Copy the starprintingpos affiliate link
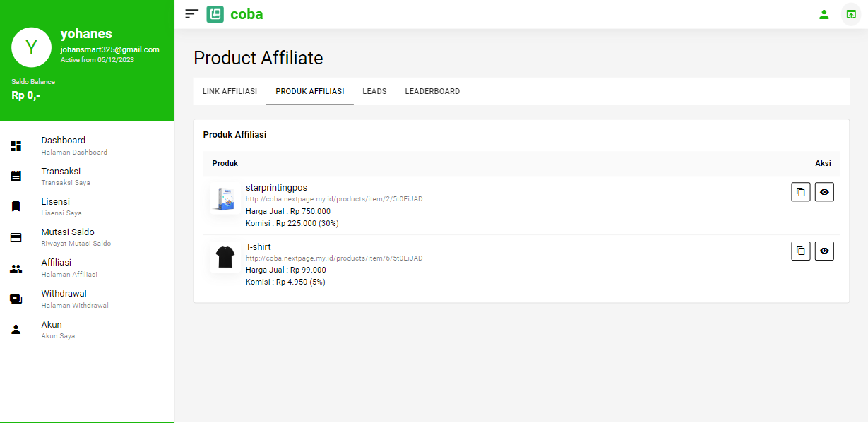This screenshot has height=423, width=868. pyautogui.click(x=800, y=192)
